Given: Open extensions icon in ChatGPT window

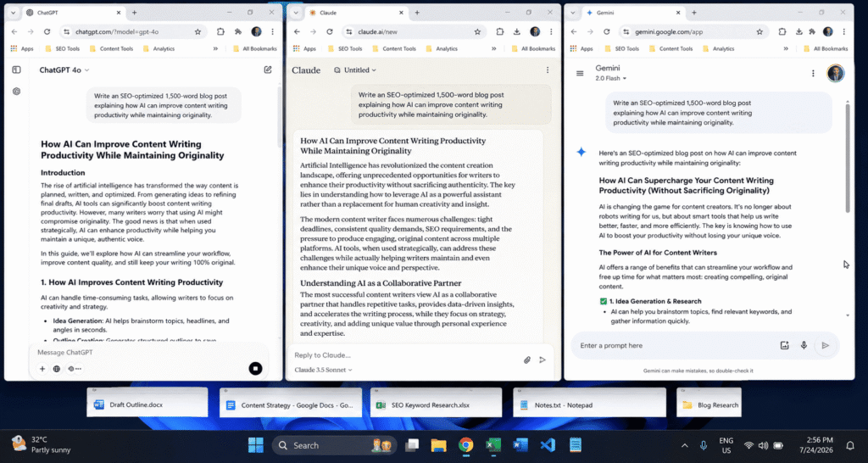Looking at the screenshot, I should [x=220, y=32].
